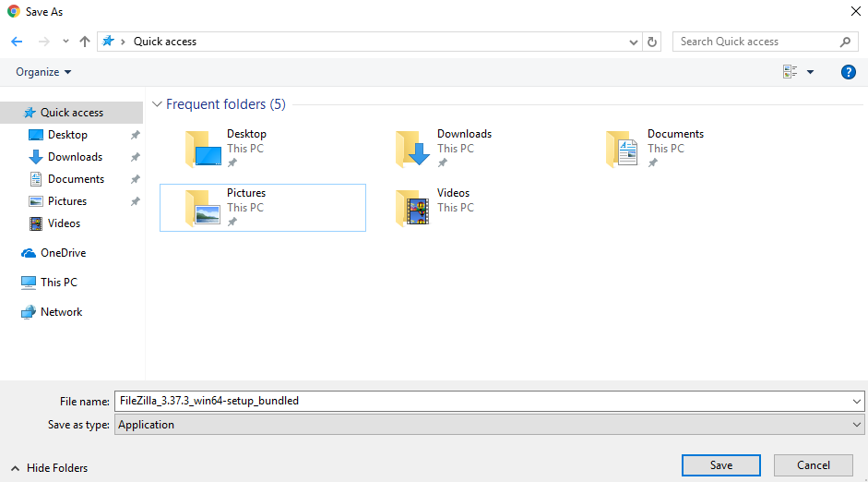The image size is (868, 482).
Task: Select Quick access in the navigation pane
Action: [x=71, y=113]
